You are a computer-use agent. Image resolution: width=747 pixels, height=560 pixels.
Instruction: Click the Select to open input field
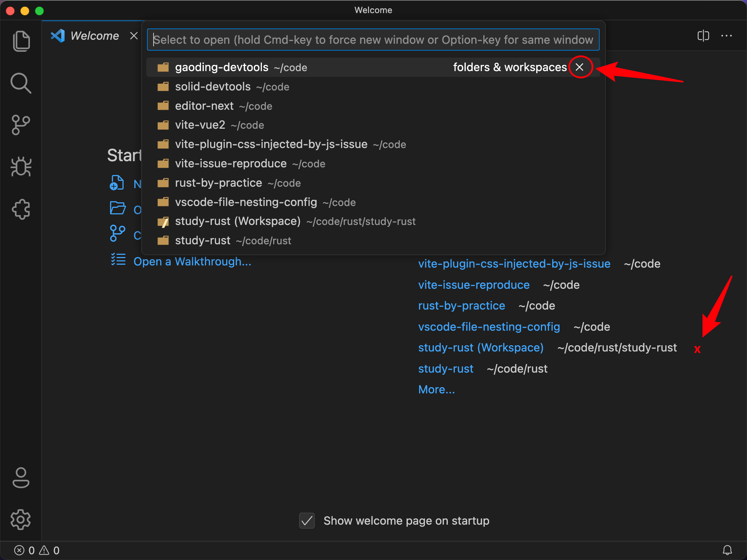tap(373, 39)
